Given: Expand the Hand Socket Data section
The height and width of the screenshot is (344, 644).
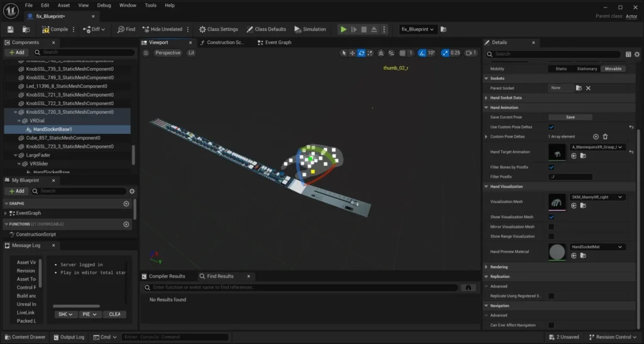Looking at the screenshot, I should pyautogui.click(x=486, y=98).
